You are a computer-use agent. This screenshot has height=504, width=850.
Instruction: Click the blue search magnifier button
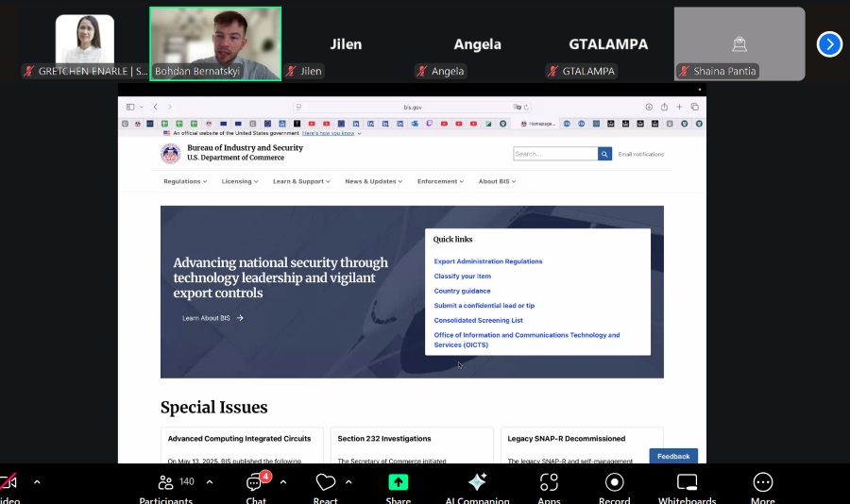tap(604, 154)
